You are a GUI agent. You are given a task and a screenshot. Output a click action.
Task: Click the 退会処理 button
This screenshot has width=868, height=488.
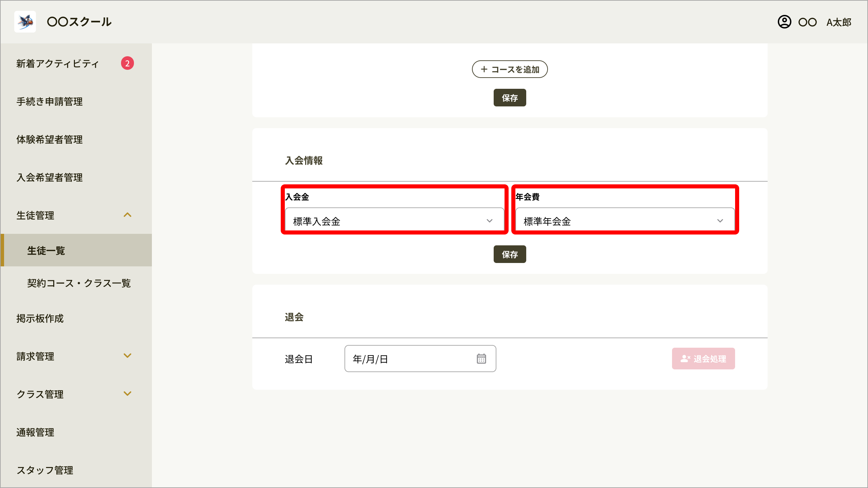(703, 359)
